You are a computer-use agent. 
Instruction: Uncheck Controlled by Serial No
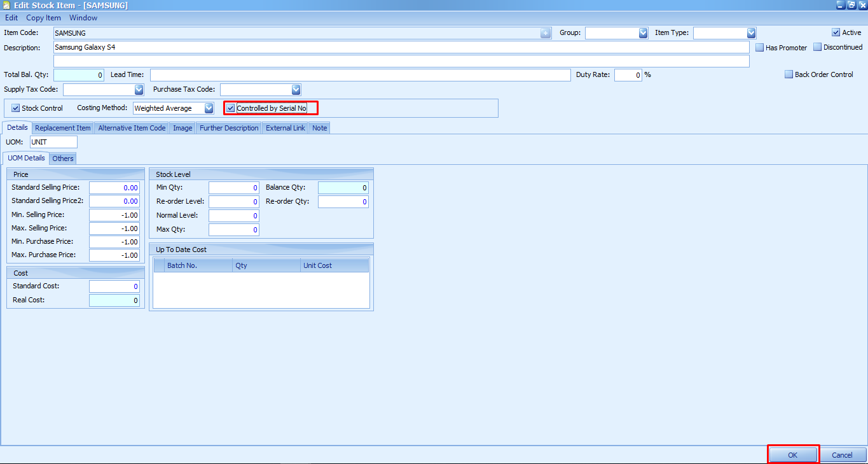pos(231,108)
